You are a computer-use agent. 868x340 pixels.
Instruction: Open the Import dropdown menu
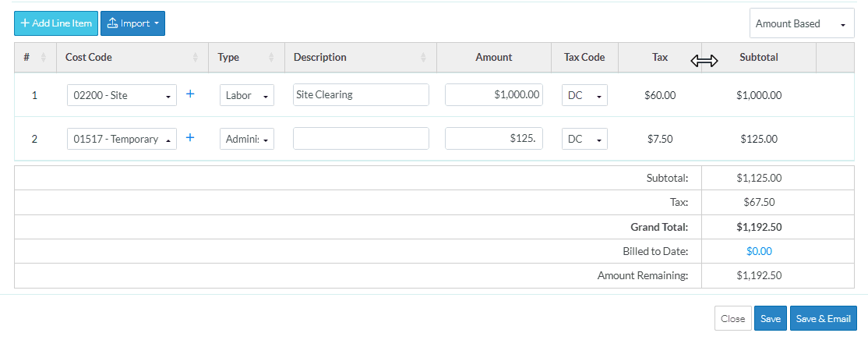point(132,23)
